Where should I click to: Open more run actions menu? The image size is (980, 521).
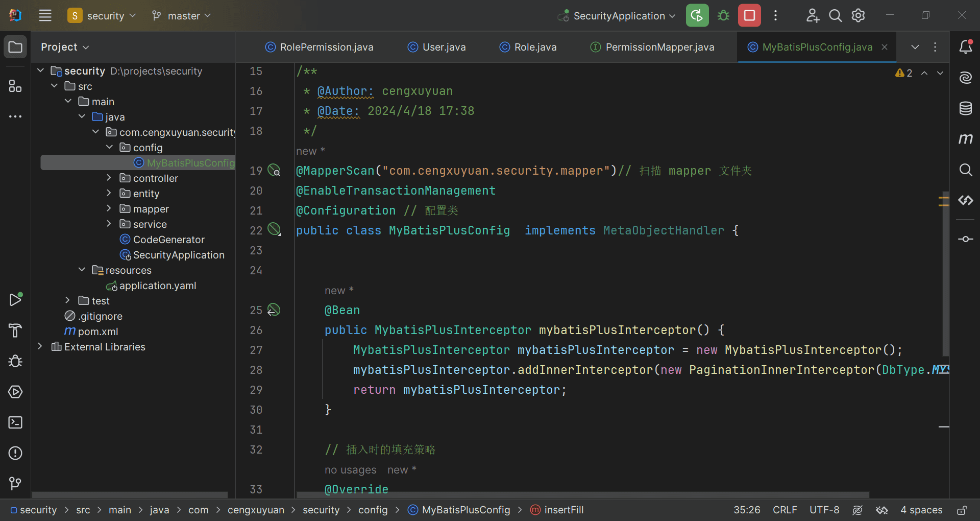point(775,16)
